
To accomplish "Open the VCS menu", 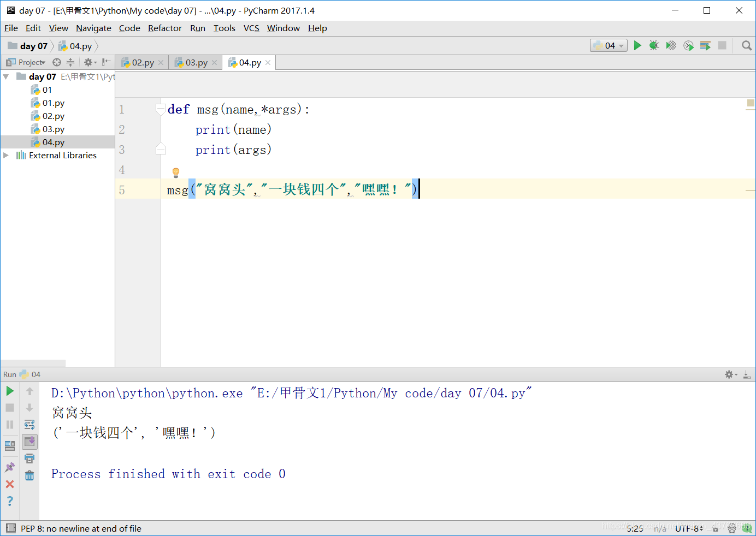I will 251,28.
